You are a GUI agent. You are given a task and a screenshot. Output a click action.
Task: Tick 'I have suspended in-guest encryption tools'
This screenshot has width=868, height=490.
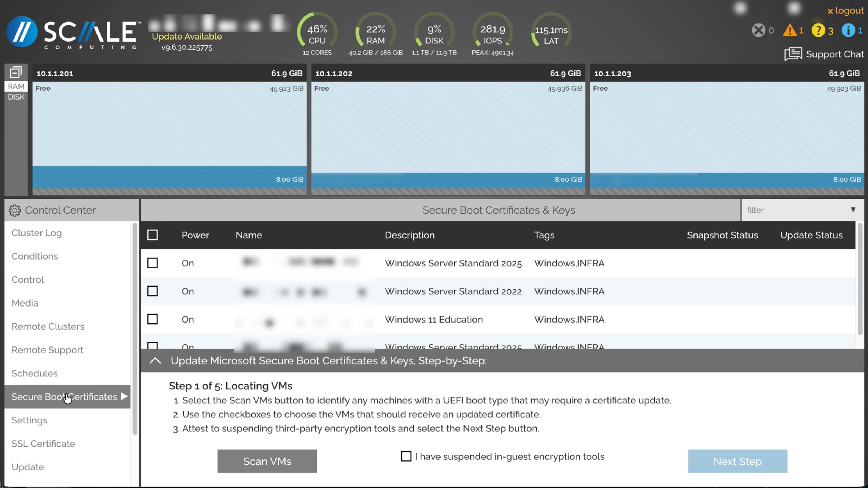pos(406,456)
